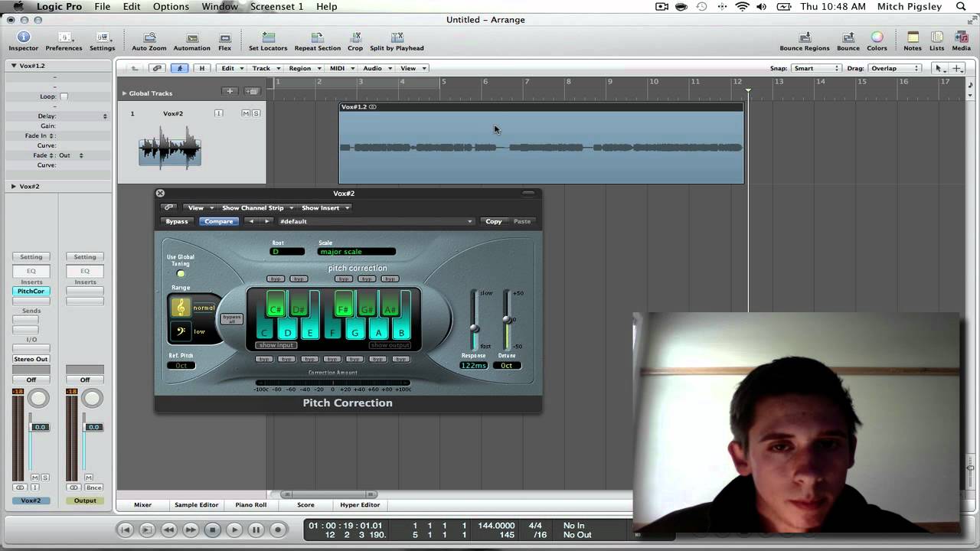Screen dimensions: 980x551
Task: Open the Colors palette
Action: point(877,41)
